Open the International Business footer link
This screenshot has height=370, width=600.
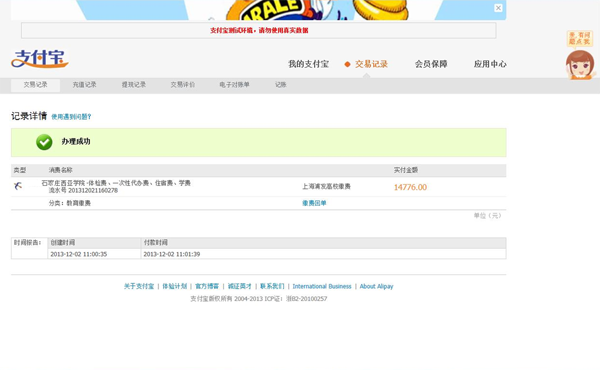point(322,286)
